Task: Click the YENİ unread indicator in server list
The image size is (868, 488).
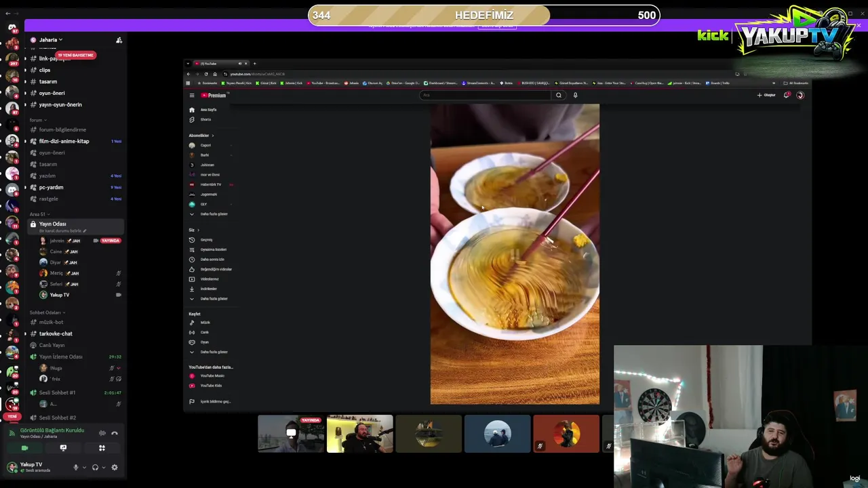Action: pos(12,415)
